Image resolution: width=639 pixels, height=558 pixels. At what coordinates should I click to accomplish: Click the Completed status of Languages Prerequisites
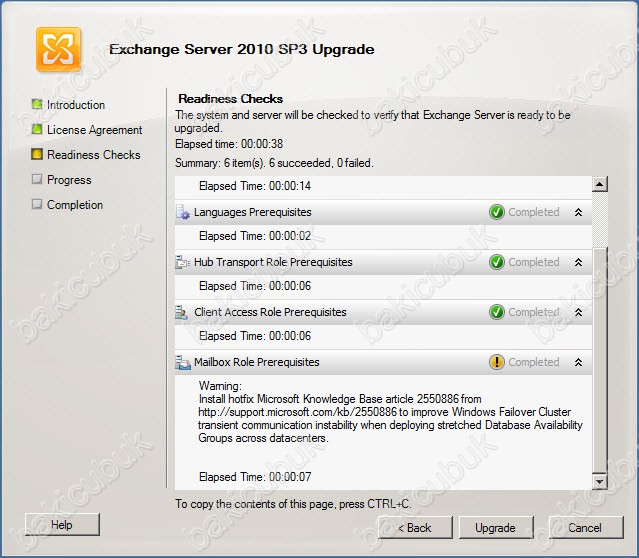534,212
